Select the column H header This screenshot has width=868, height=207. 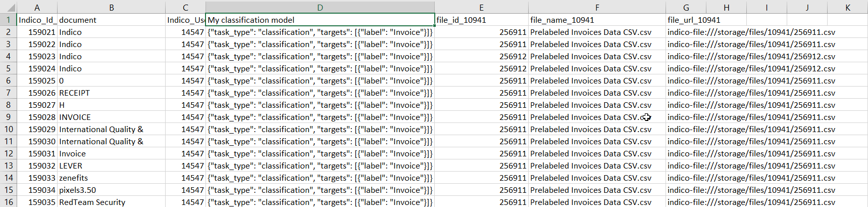(726, 7)
